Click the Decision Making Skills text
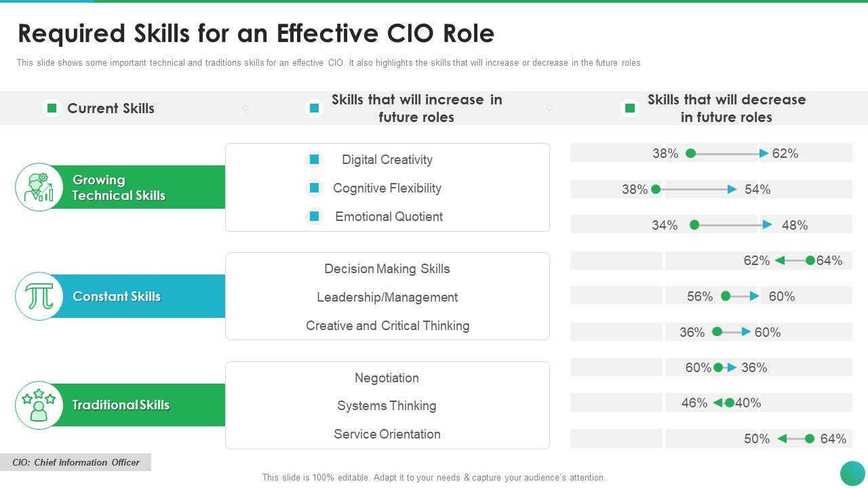Image resolution: width=868 pixels, height=488 pixels. pyautogui.click(x=387, y=269)
